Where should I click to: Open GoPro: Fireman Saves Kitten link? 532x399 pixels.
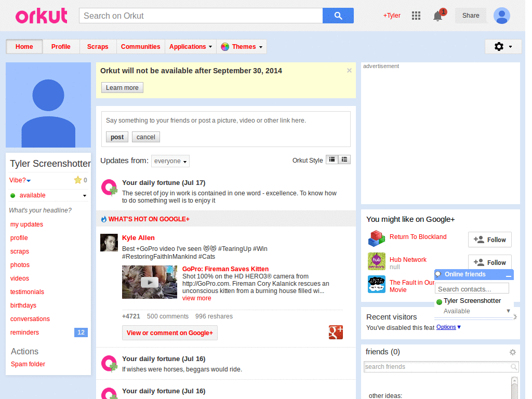click(x=225, y=269)
